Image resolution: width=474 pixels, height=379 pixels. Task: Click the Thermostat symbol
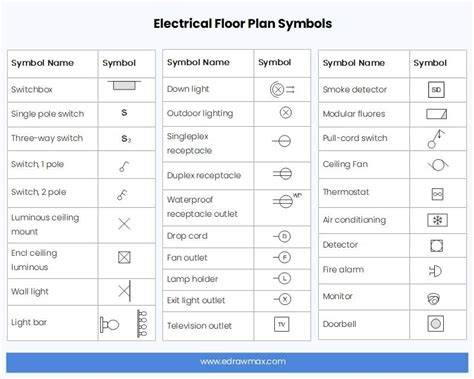coord(437,194)
